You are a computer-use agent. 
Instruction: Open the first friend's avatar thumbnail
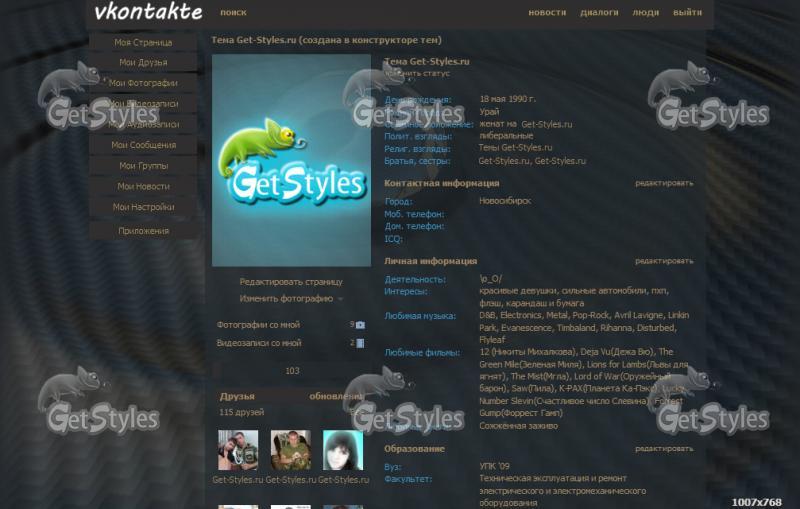pos(238,450)
